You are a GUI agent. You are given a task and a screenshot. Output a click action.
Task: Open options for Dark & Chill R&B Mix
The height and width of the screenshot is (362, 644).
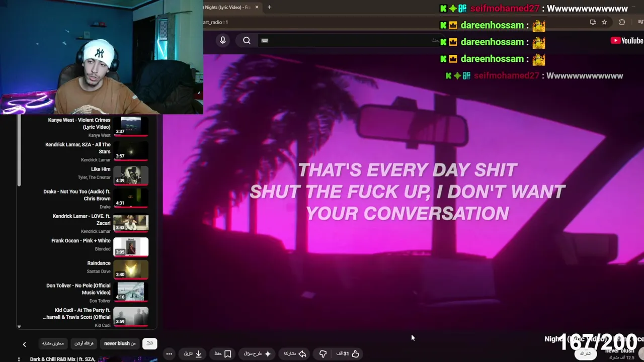point(19,359)
